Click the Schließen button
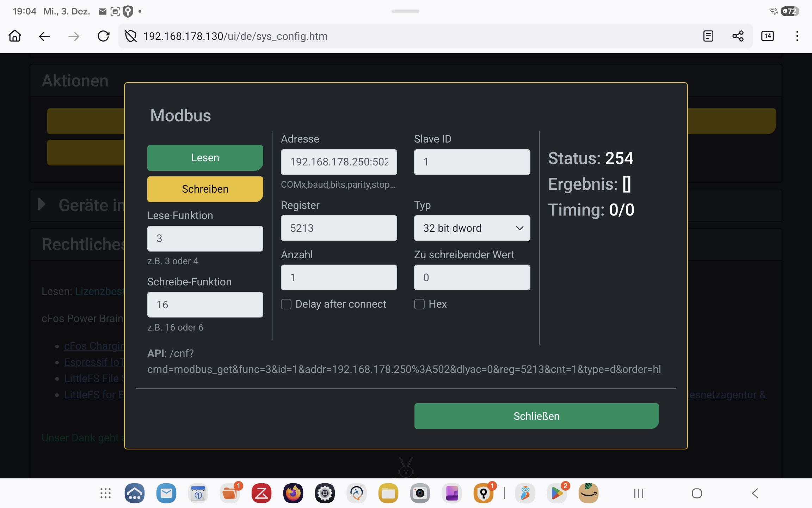 tap(536, 416)
